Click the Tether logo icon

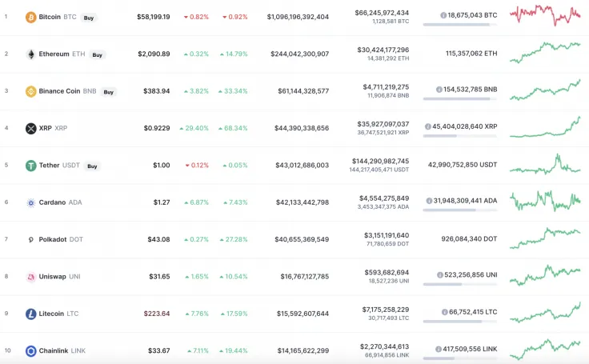click(31, 166)
